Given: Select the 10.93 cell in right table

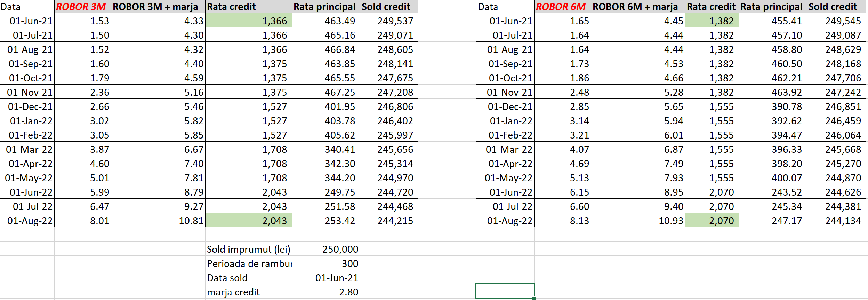Looking at the screenshot, I should point(637,221).
